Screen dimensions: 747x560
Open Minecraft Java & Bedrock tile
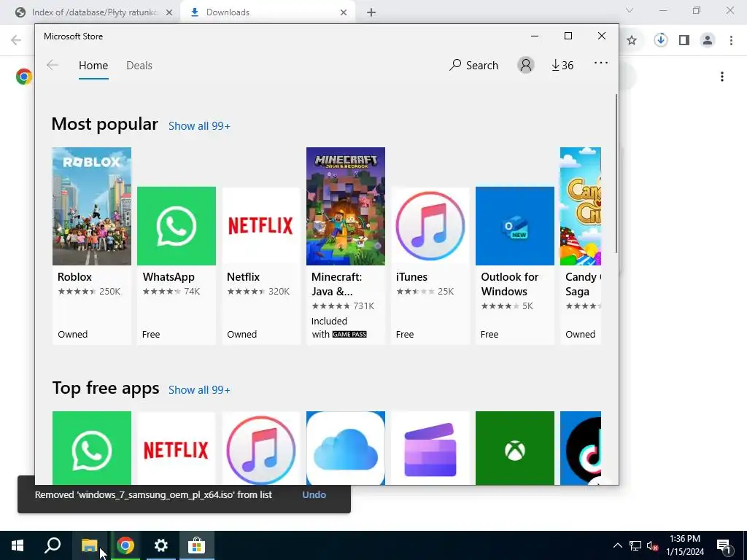pyautogui.click(x=345, y=246)
